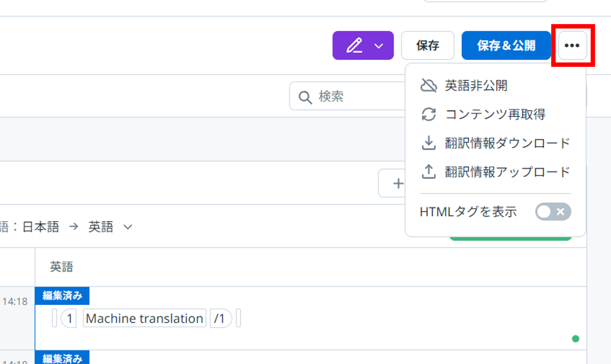This screenshot has height=364, width=611.
Task: Click the 保存＆公開 publish button
Action: click(x=506, y=46)
